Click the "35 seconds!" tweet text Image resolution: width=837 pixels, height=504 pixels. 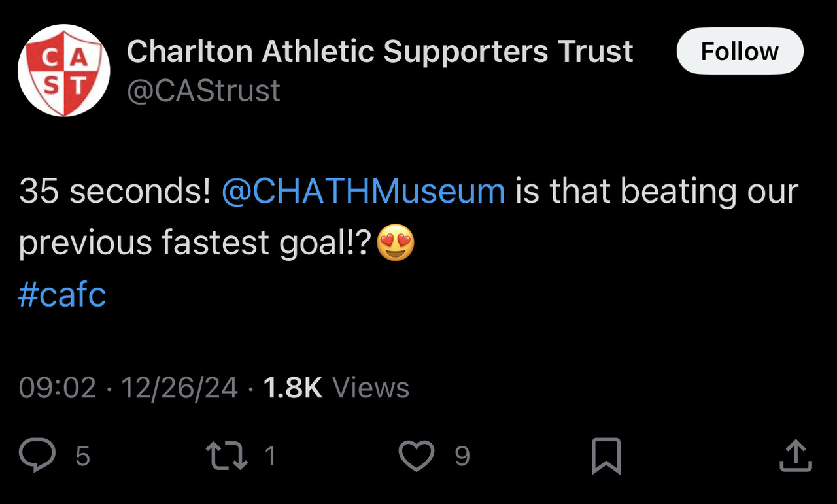(x=115, y=192)
